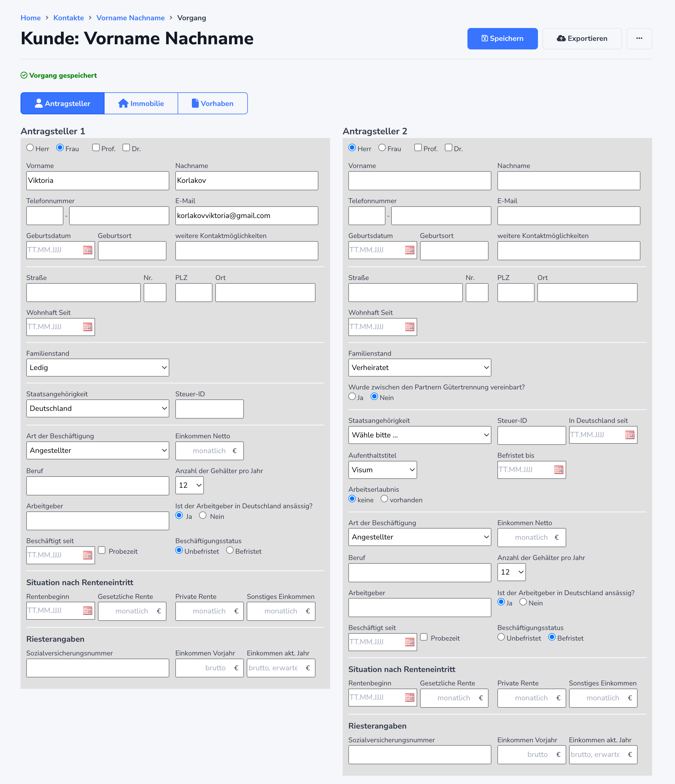Open Geburtsdatum calendar picker for Antragsteller 1
Screen dimensions: 675x784
(87, 250)
